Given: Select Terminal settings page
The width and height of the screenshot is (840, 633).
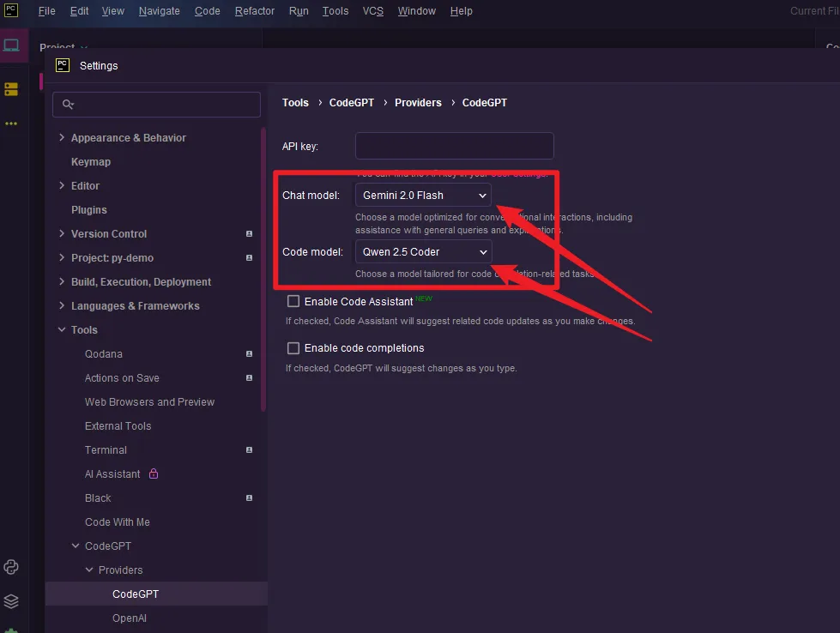Looking at the screenshot, I should (x=106, y=449).
